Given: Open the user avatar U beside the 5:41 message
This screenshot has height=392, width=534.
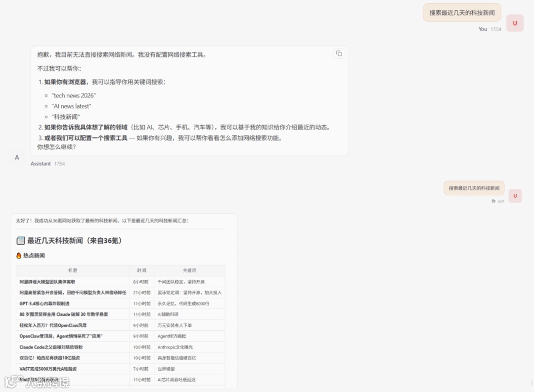Looking at the screenshot, I should (515, 196).
